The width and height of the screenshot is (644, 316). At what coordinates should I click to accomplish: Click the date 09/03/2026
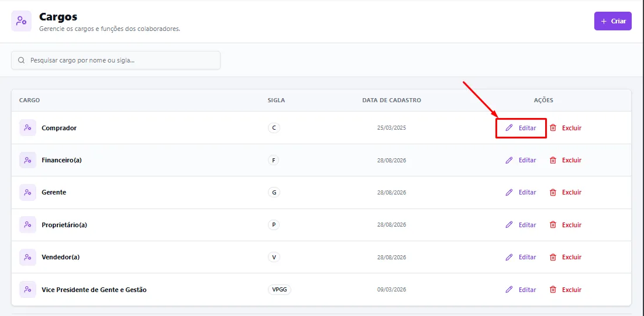point(391,290)
